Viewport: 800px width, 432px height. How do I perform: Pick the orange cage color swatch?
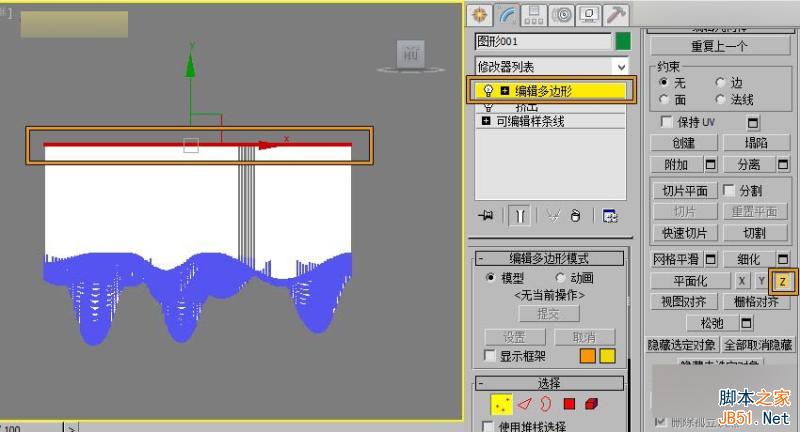coord(588,356)
